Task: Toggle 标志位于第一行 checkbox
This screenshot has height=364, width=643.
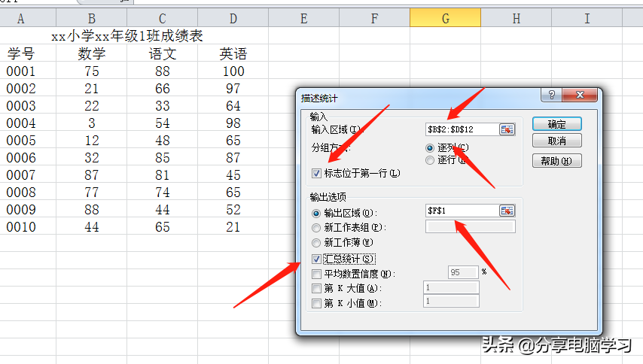Action: [x=316, y=173]
